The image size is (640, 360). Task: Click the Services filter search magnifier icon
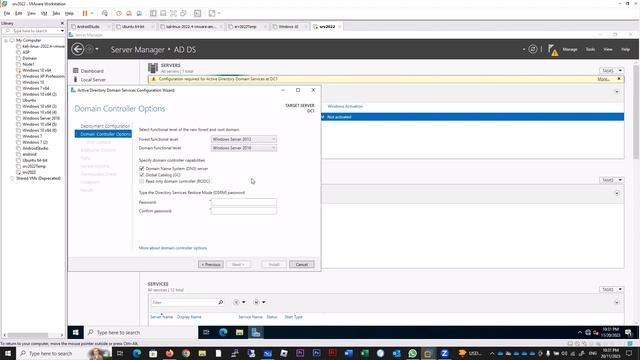point(220,302)
